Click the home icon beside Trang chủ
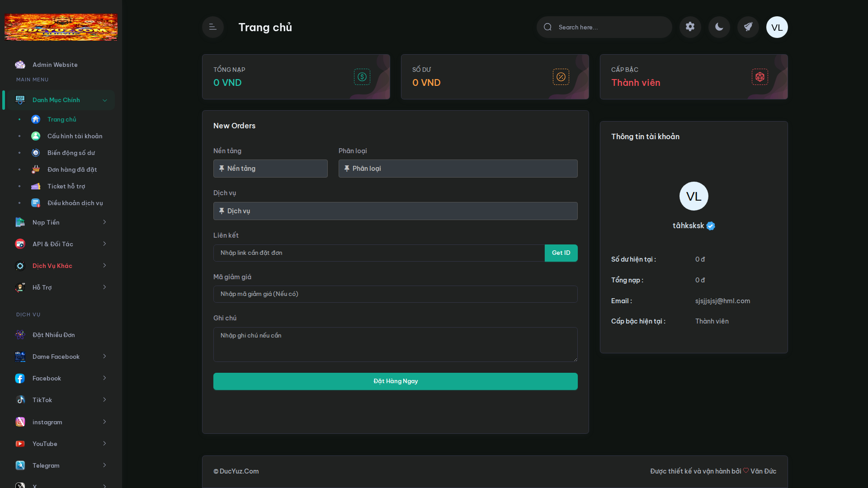The image size is (868, 488). pyautogui.click(x=36, y=119)
